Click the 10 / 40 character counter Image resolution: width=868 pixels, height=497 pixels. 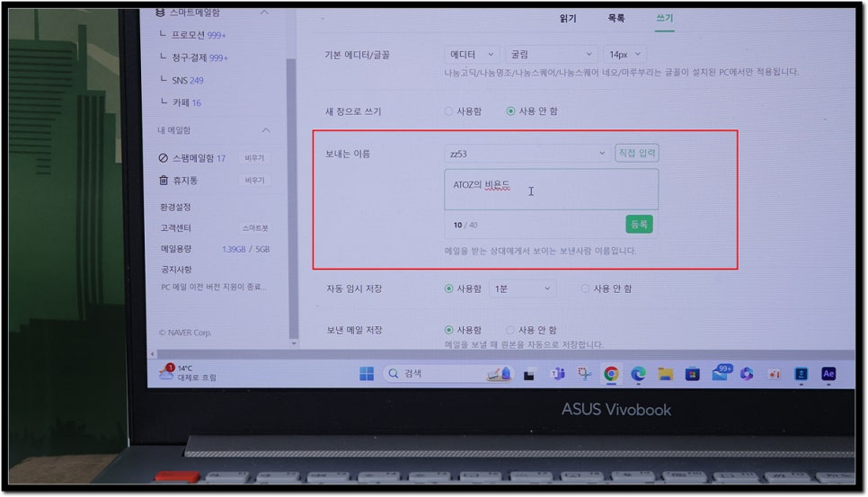pyautogui.click(x=465, y=226)
